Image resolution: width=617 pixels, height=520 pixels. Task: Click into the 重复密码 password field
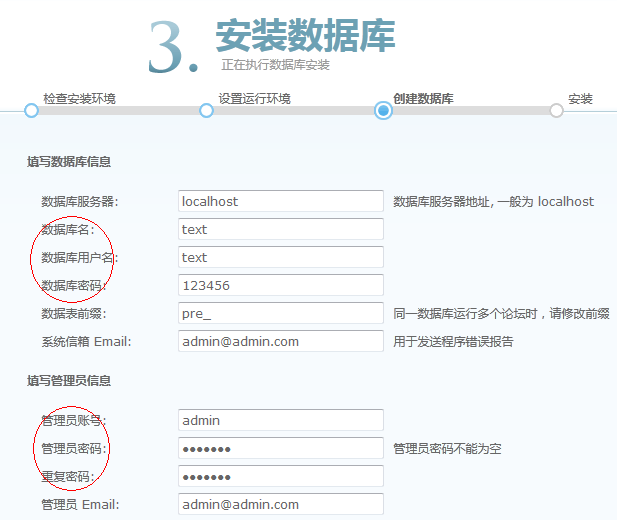tap(280, 476)
